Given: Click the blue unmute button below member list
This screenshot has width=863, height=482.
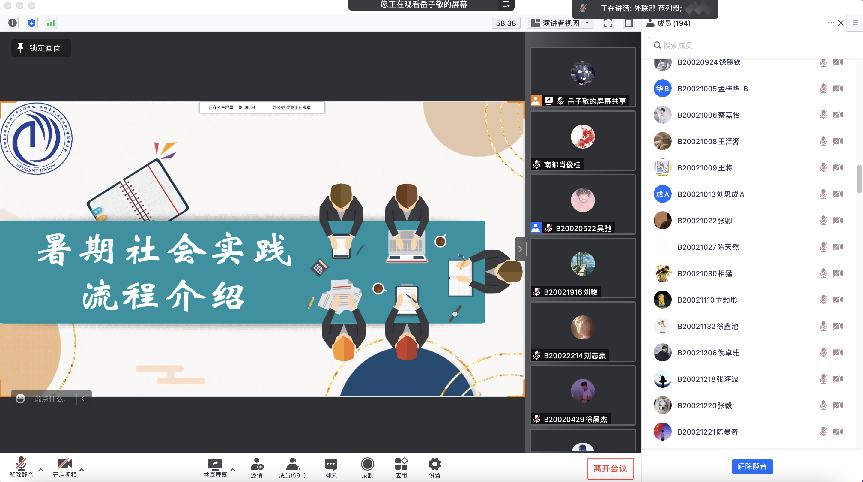Looking at the screenshot, I should click(752, 466).
